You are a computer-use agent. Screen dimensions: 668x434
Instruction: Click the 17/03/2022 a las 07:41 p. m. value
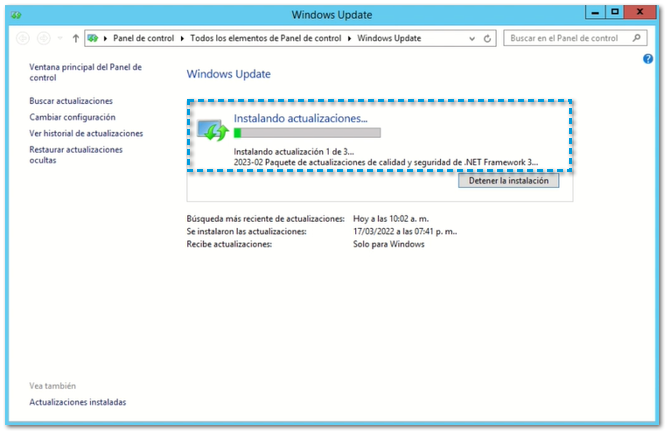pos(405,232)
